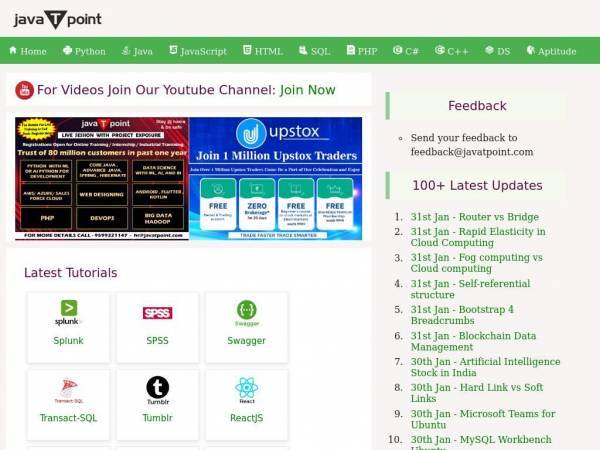The height and width of the screenshot is (450, 600).
Task: Click the Feedback heading
Action: (477, 106)
